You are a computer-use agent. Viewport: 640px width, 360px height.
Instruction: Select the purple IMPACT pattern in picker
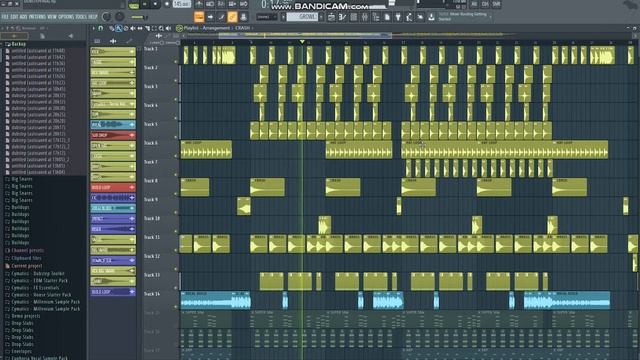[x=113, y=219]
